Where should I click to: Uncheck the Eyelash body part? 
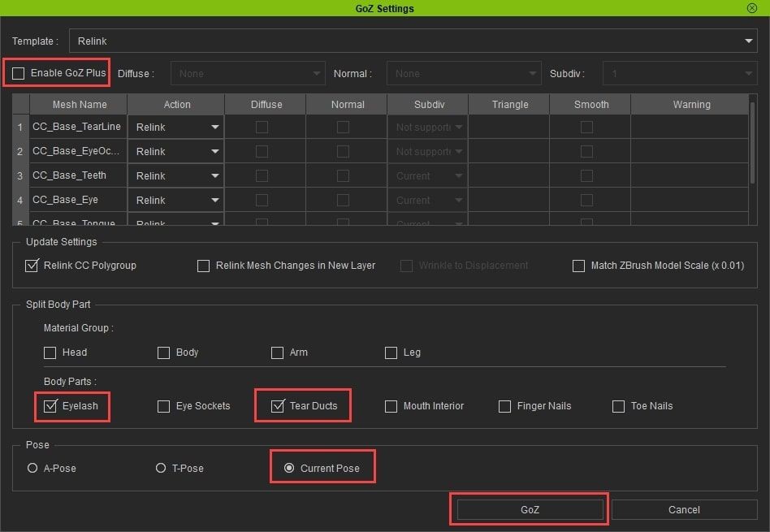pyautogui.click(x=50, y=406)
